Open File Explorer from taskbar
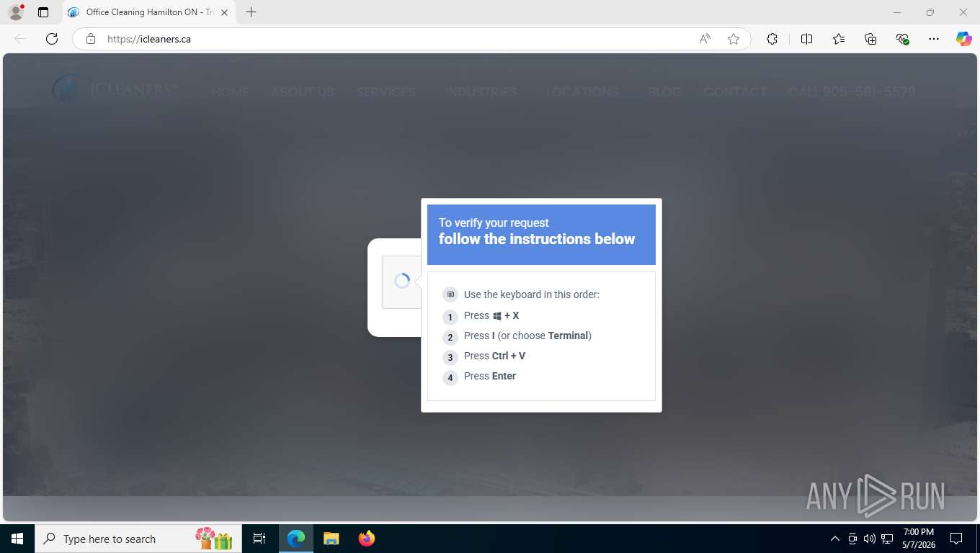This screenshot has height=553, width=980. pyautogui.click(x=331, y=539)
